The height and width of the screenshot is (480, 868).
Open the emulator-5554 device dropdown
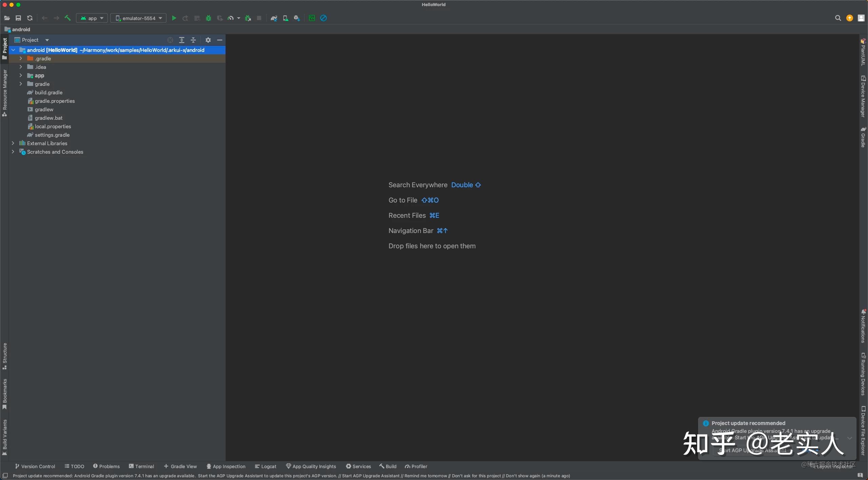(138, 18)
